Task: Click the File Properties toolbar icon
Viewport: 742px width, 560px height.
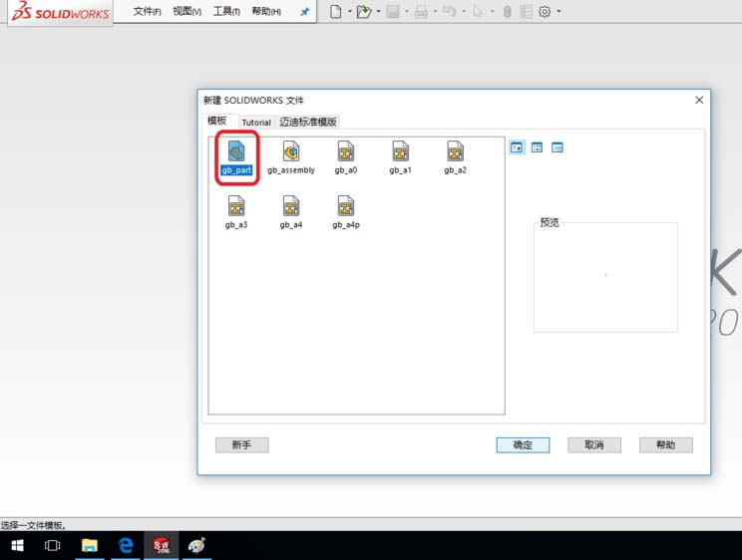Action: point(526,11)
